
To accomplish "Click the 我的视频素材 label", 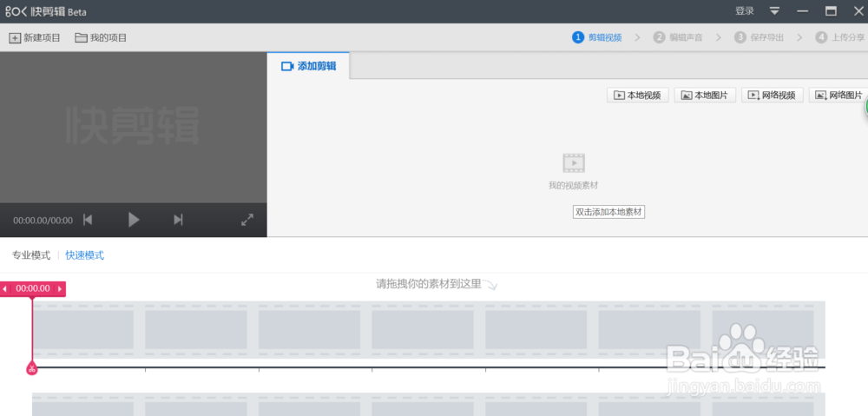I will [574, 186].
